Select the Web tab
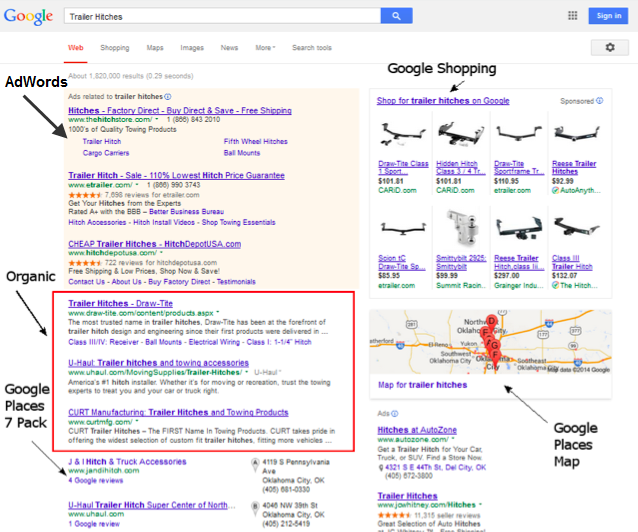 76,48
